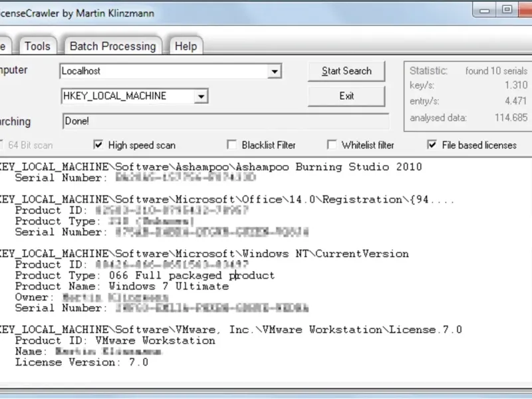Click the 'Product ID: VMware Workstation' line
This screenshot has width=532, height=399.
tap(115, 340)
